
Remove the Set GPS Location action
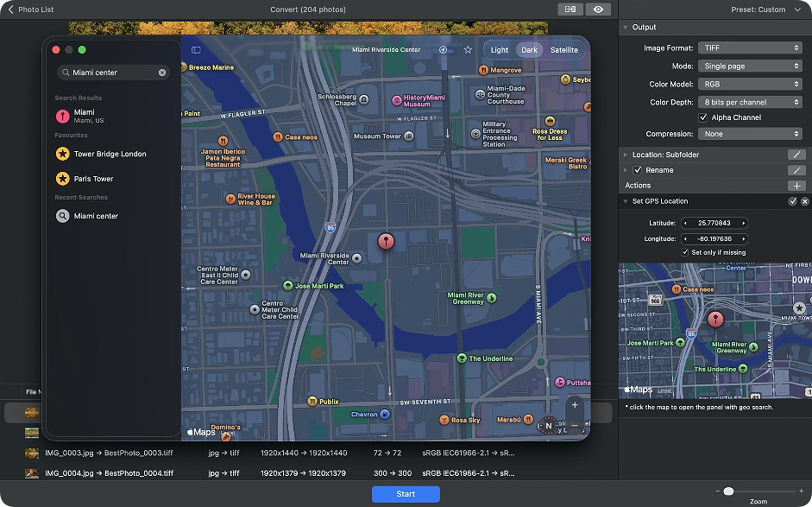(x=805, y=201)
